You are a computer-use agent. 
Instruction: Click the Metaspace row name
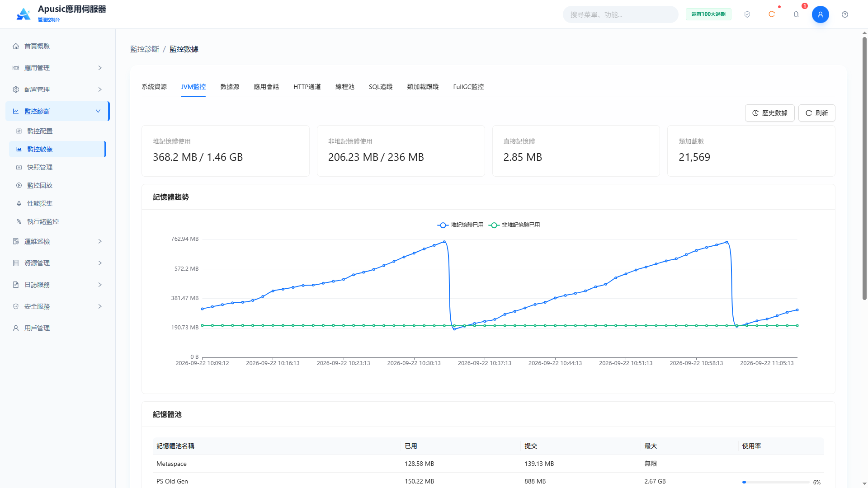pos(171,464)
